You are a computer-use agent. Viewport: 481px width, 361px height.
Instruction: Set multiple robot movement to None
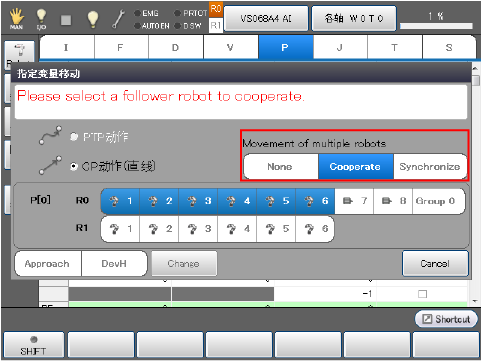tap(281, 166)
